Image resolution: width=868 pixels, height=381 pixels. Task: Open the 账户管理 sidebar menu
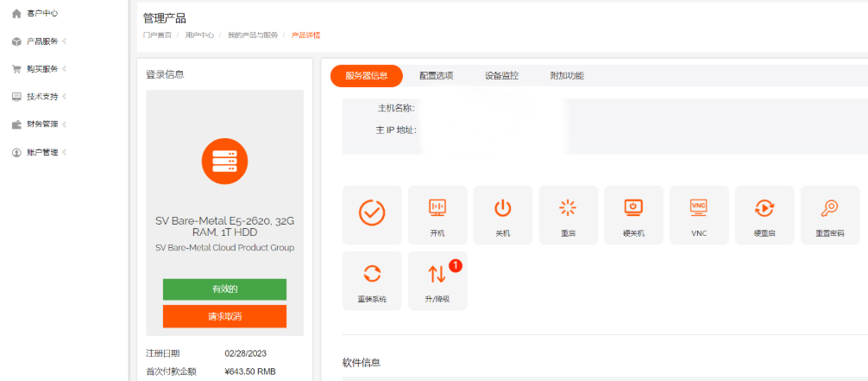pyautogui.click(x=42, y=153)
